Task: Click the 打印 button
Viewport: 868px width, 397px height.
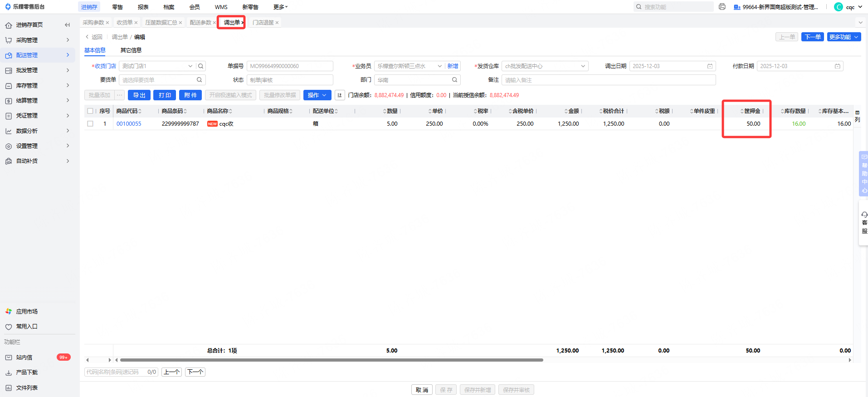Action: click(x=165, y=95)
